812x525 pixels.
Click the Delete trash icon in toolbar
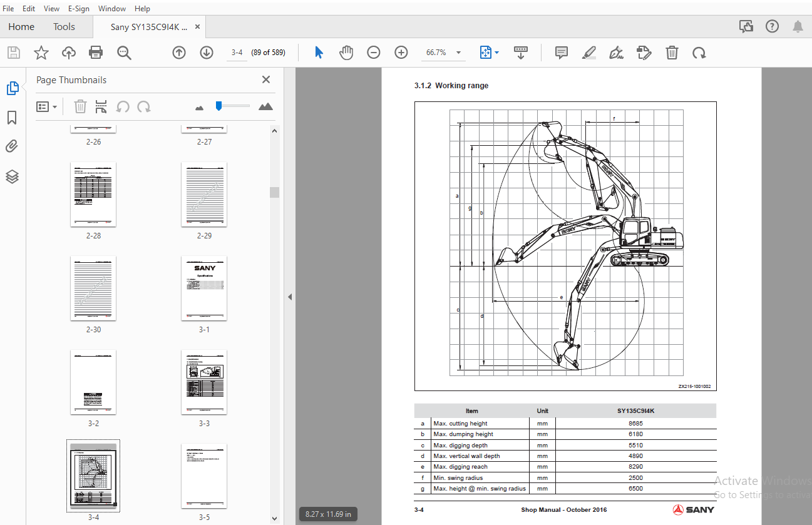(x=672, y=53)
